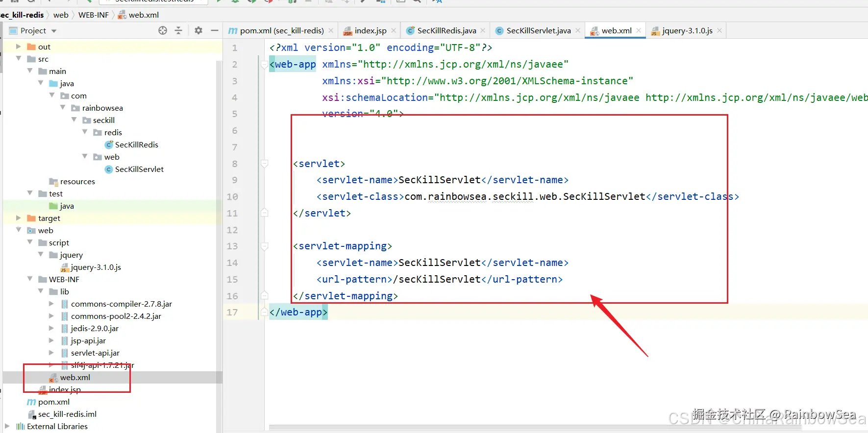Collapse the seckill package
Viewport: 868px width, 433px height.
click(x=74, y=120)
